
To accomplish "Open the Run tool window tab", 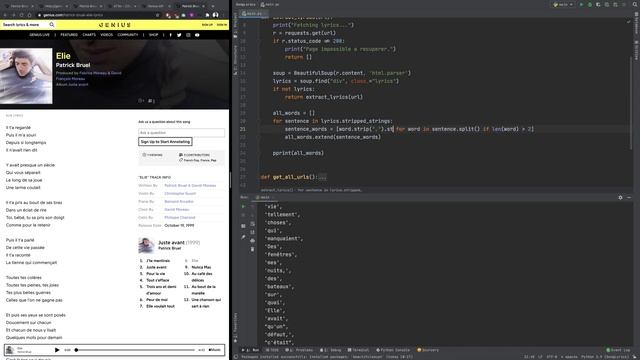I will coord(251,350).
